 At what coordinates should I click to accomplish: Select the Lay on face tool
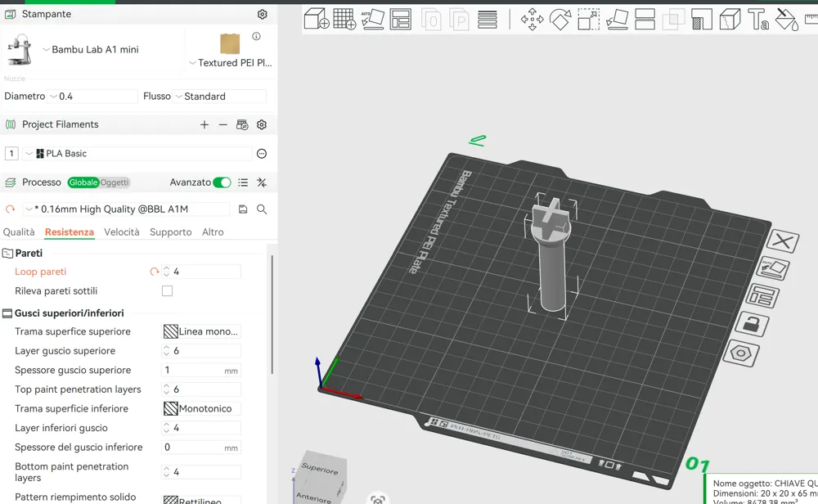(x=617, y=20)
